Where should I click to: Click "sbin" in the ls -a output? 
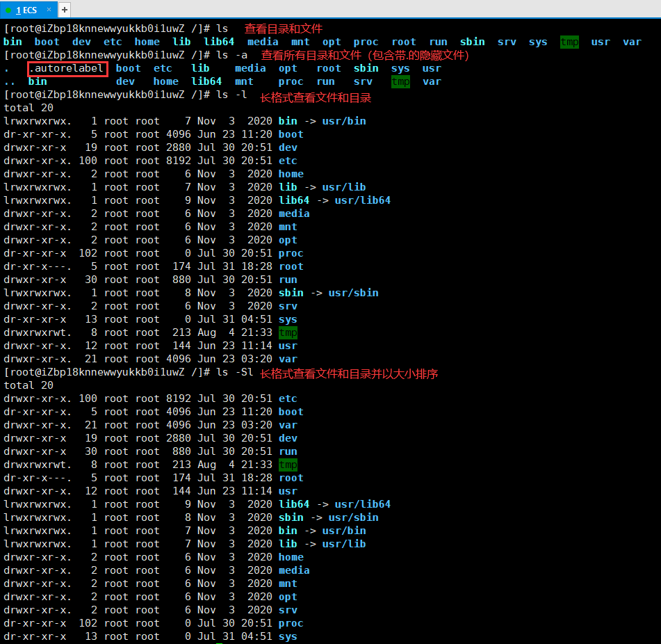[x=366, y=68]
